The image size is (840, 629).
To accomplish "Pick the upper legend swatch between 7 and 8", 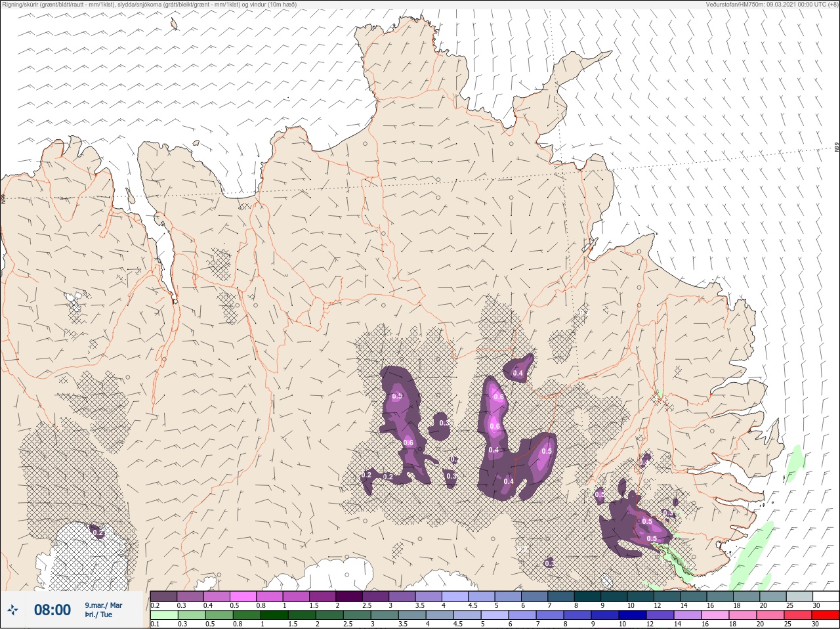I will (561, 596).
